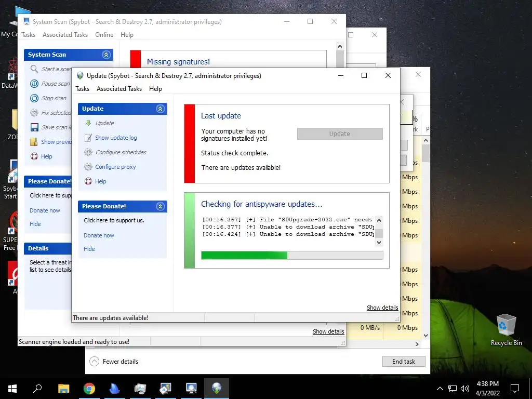Click the Update icon in Update sidebar

tap(88, 123)
